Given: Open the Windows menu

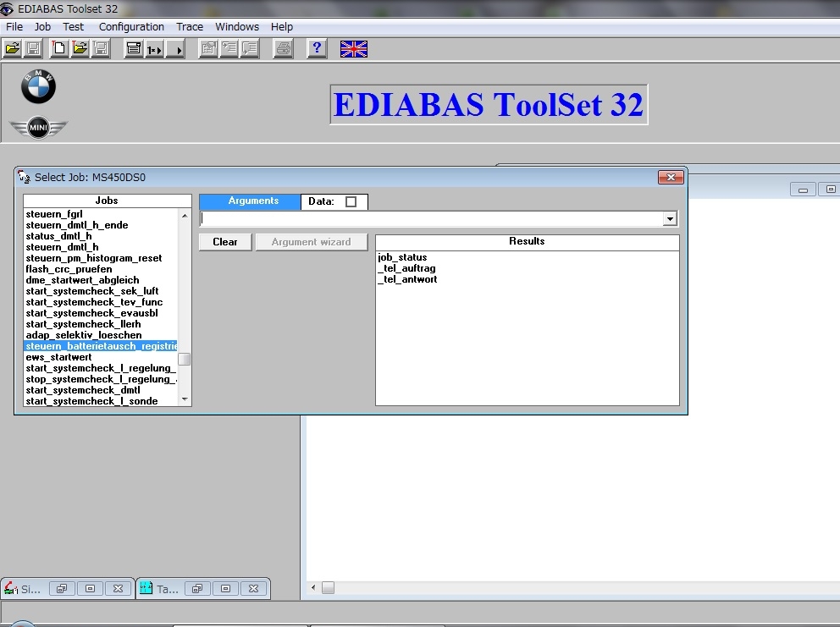Looking at the screenshot, I should (237, 27).
